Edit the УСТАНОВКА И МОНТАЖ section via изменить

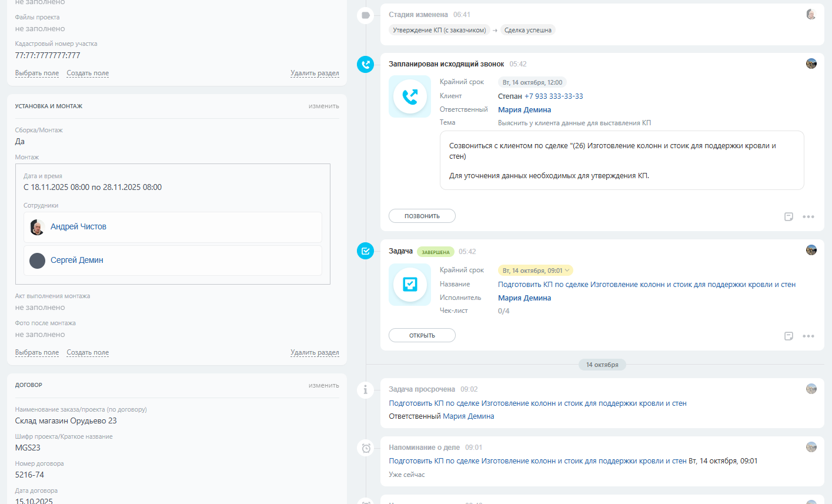pos(324,106)
